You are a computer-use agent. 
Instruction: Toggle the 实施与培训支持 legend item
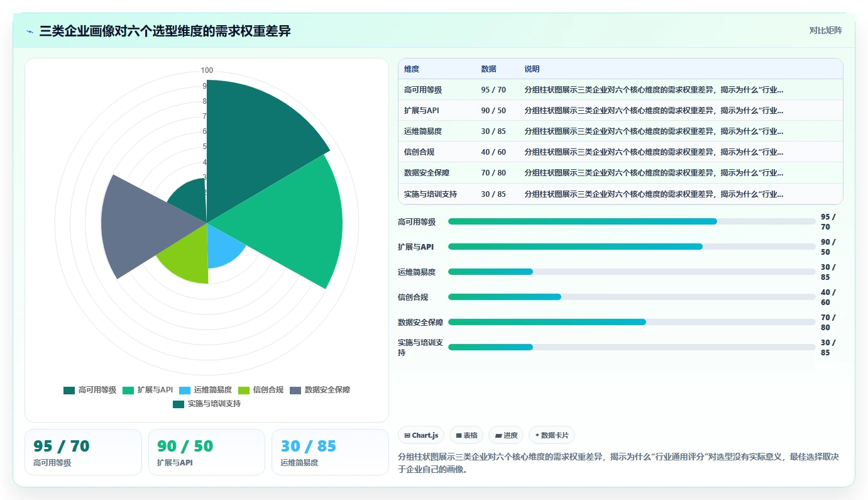coord(207,404)
